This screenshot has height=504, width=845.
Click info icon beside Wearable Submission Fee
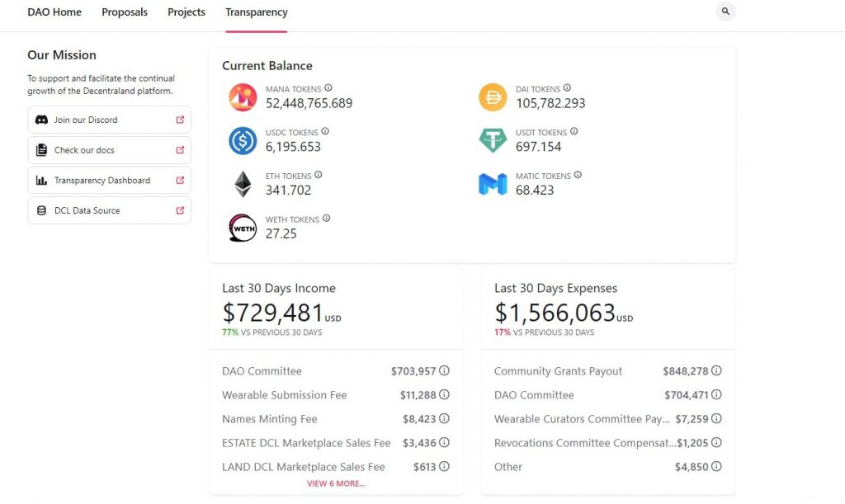pos(444,394)
